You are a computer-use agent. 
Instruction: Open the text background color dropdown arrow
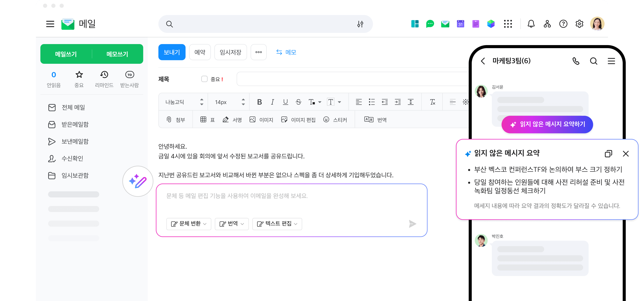tap(339, 102)
